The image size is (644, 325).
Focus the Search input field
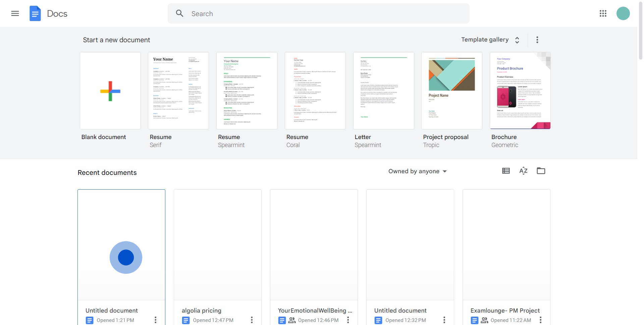coord(319,13)
